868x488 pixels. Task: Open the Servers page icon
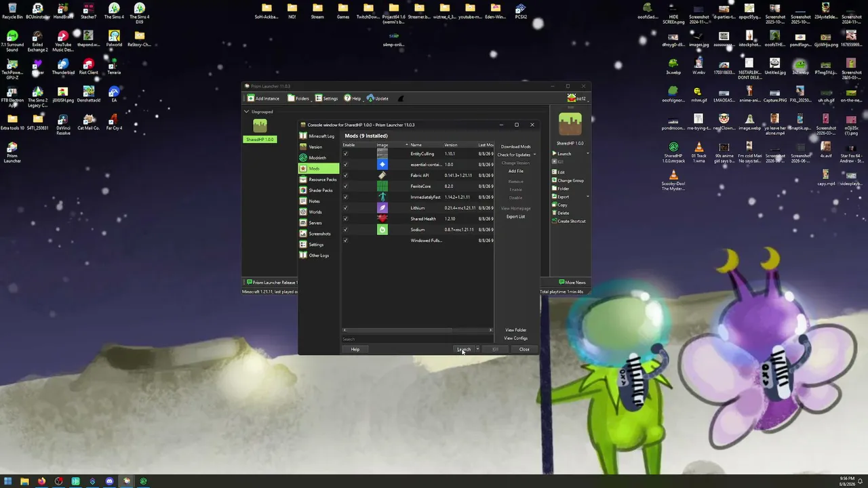click(x=303, y=223)
